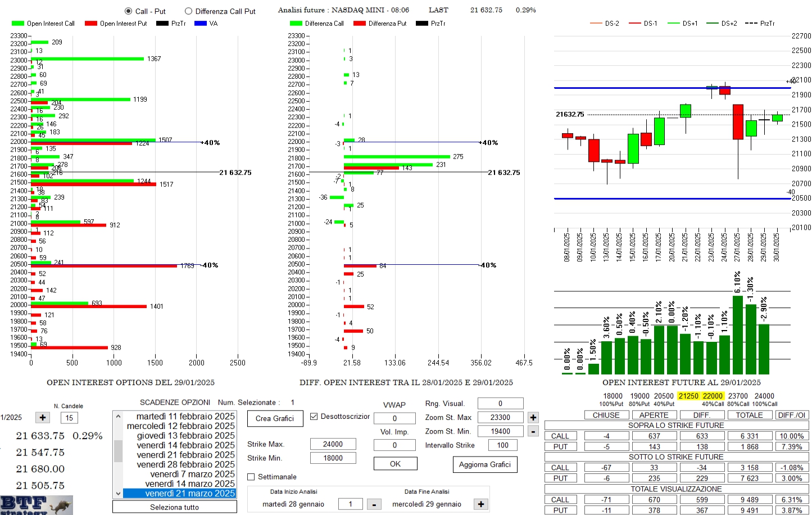Click the plus button beside Zoom St. Max
The width and height of the screenshot is (812, 515).
[533, 417]
